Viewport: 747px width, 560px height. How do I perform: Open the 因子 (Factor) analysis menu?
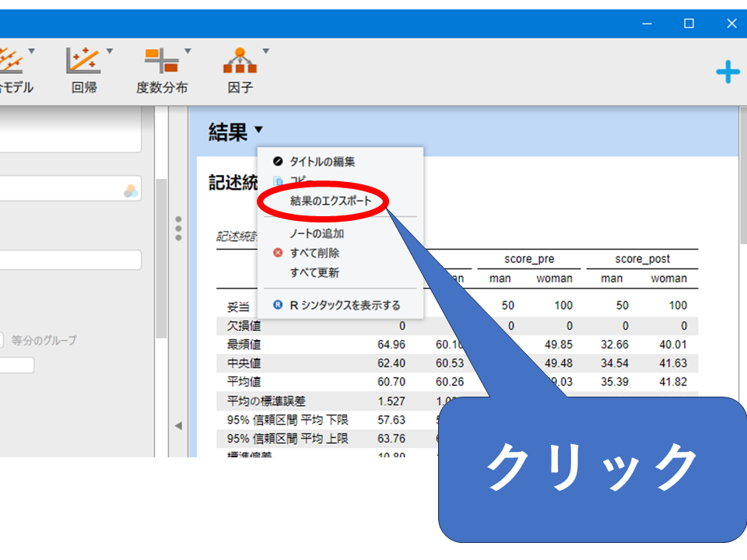tap(240, 70)
